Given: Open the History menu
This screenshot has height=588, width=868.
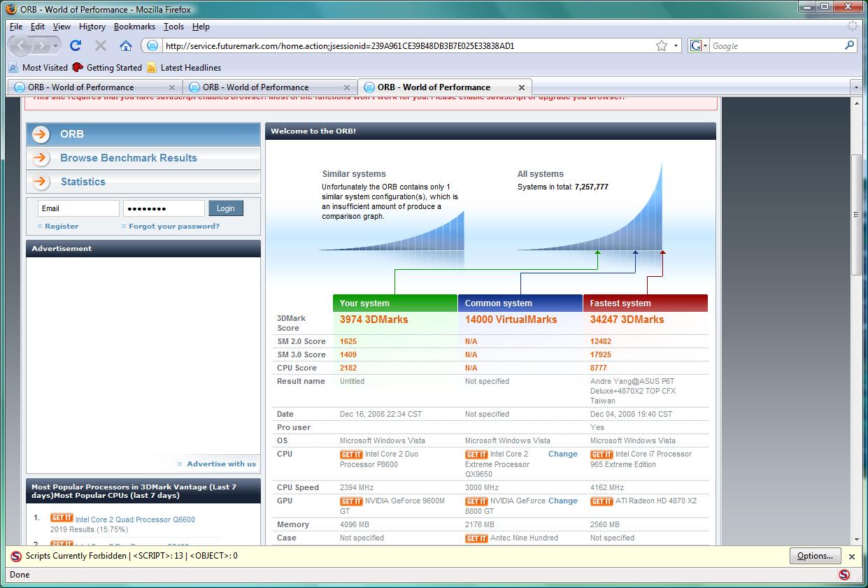Looking at the screenshot, I should pos(92,27).
